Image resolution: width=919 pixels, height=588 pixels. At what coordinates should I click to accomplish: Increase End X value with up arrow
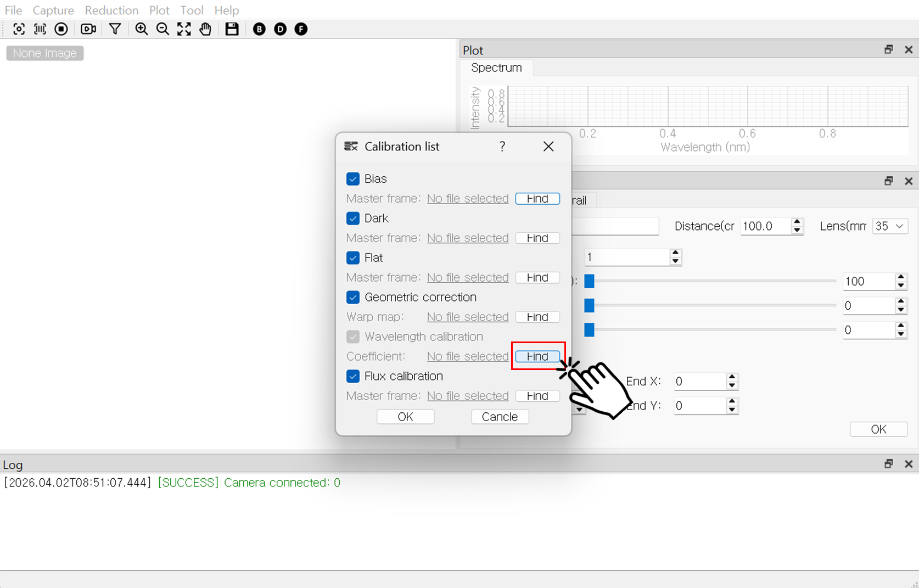tap(732, 377)
